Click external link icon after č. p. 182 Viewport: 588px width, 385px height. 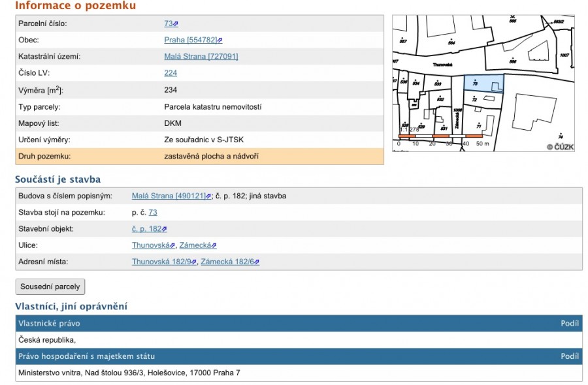pos(164,229)
